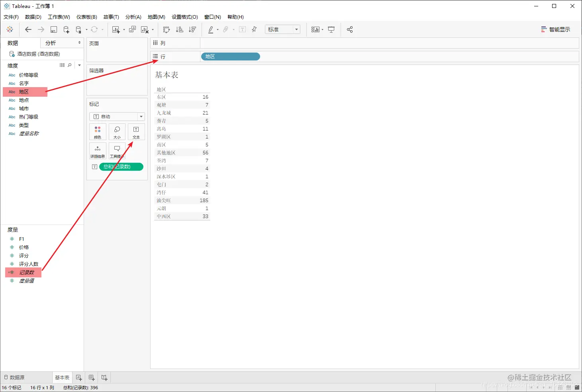582x392 pixels.
Task: Open the 仪表板(B) menu
Action: click(x=87, y=17)
